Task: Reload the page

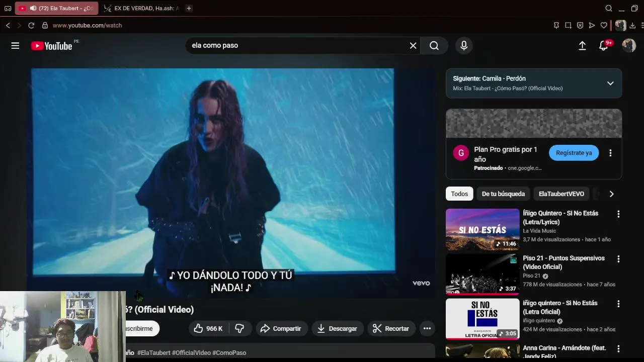Action: tap(31, 25)
